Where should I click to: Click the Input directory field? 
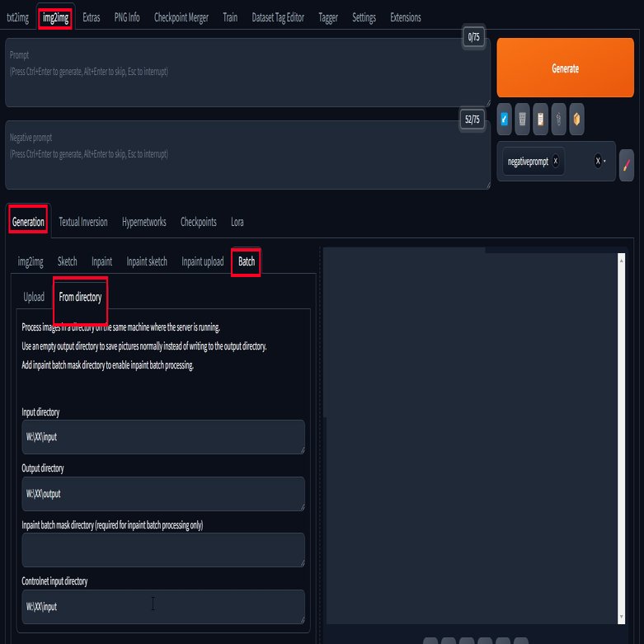coord(163,436)
